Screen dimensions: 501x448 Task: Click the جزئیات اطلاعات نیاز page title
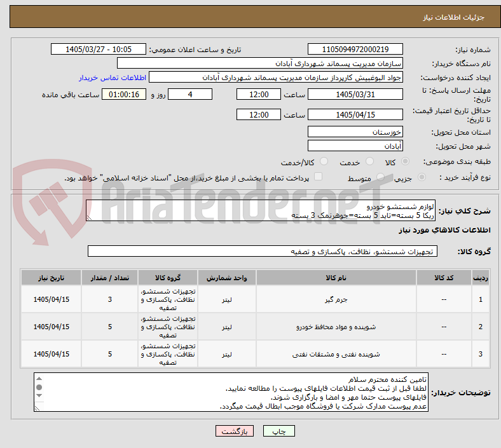click(454, 17)
